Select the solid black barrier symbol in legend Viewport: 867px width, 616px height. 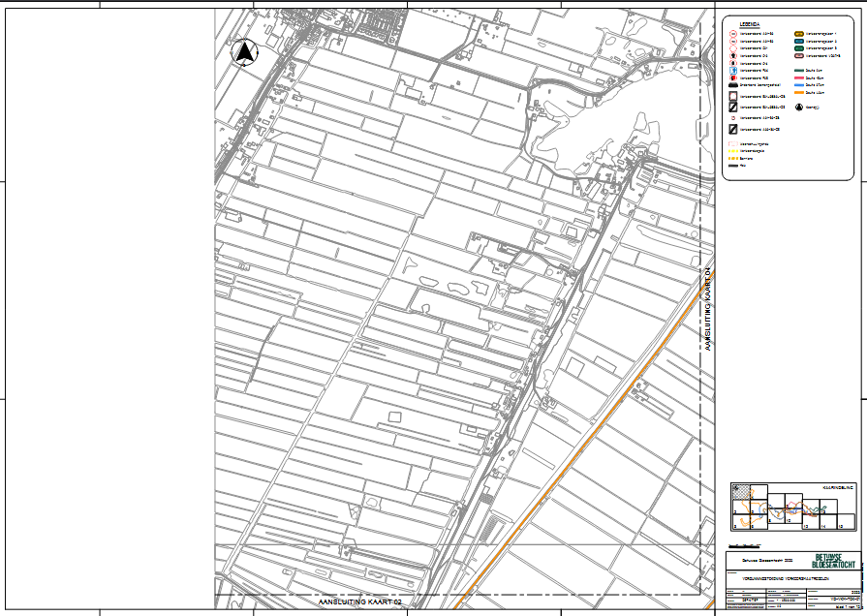pyautogui.click(x=733, y=84)
